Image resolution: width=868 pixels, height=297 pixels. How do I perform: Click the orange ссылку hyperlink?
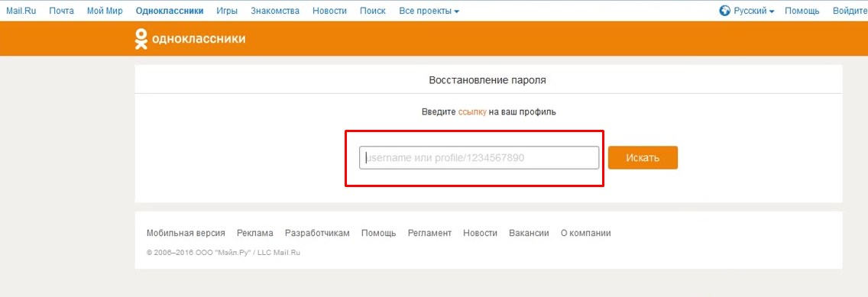tap(472, 111)
